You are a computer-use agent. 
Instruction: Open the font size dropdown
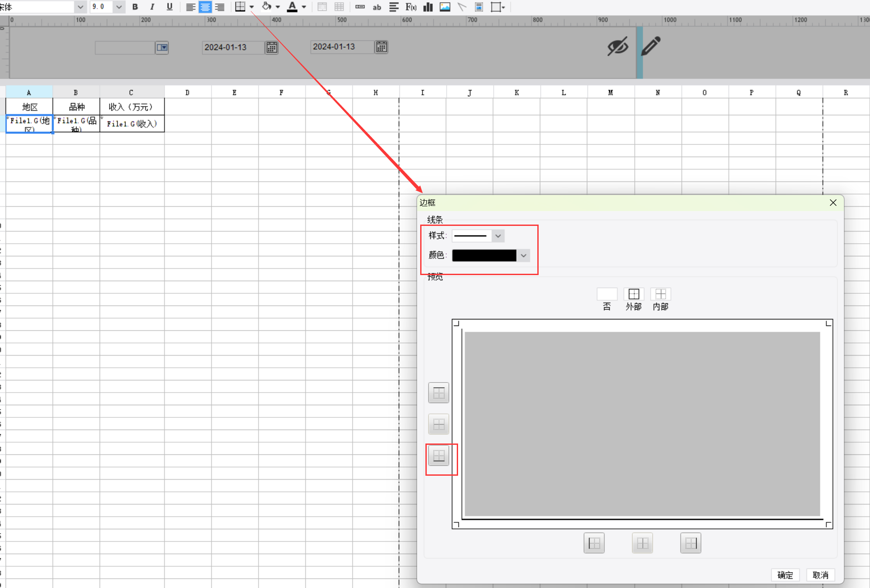(x=119, y=7)
